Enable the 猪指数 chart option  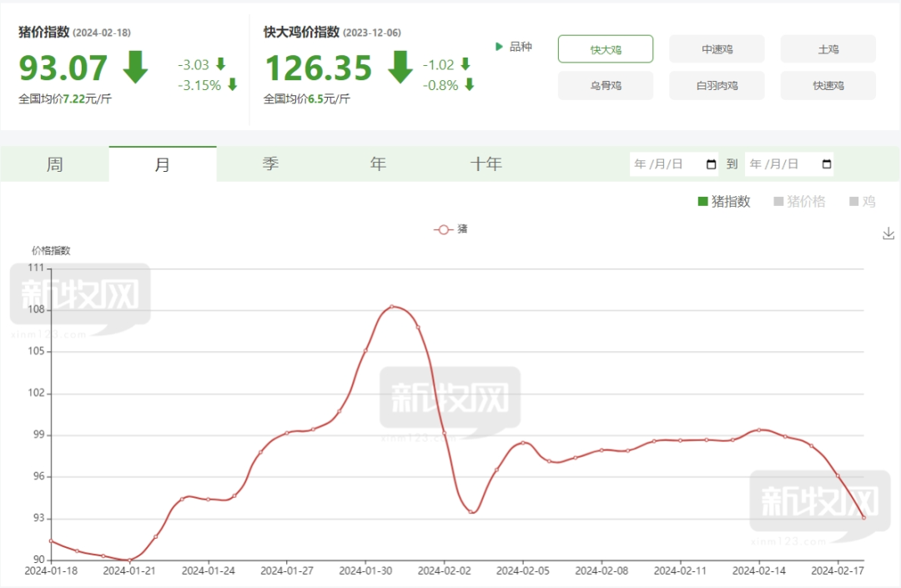[x=724, y=201]
